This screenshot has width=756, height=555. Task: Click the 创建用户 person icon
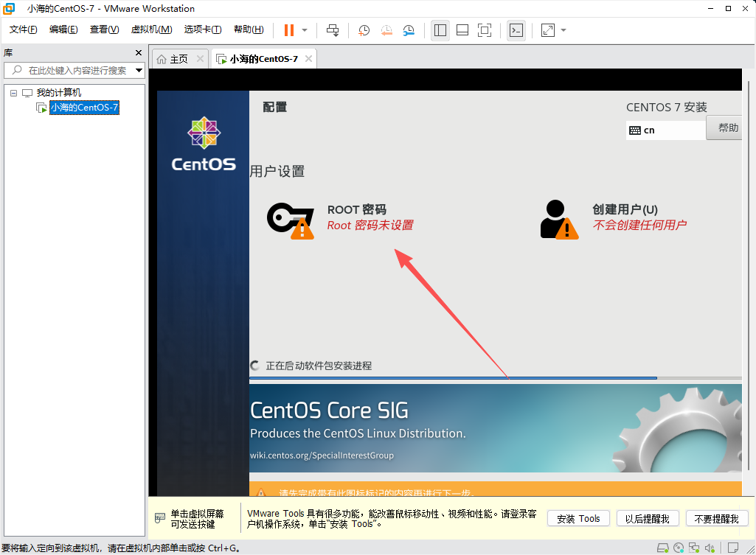pos(559,220)
